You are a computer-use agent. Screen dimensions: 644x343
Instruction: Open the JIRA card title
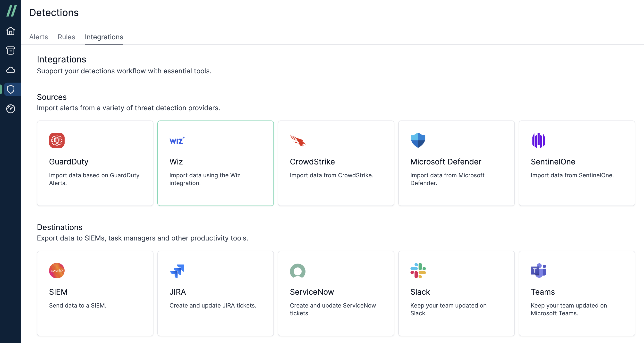coord(178,292)
